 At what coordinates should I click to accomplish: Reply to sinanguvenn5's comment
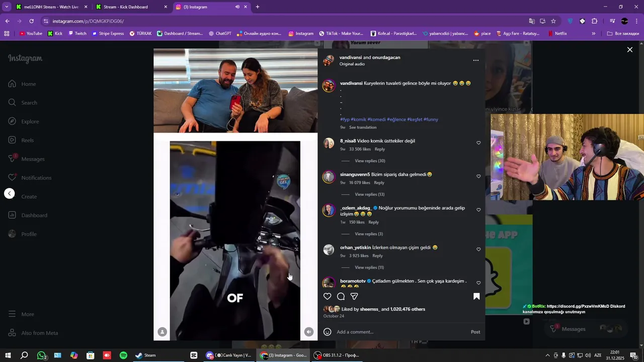tap(379, 183)
